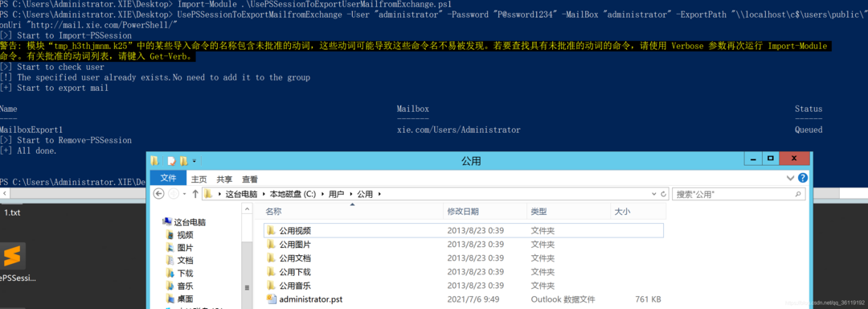This screenshot has width=868, height=309.
Task: Select the administrator.pst file name
Action: [310, 299]
